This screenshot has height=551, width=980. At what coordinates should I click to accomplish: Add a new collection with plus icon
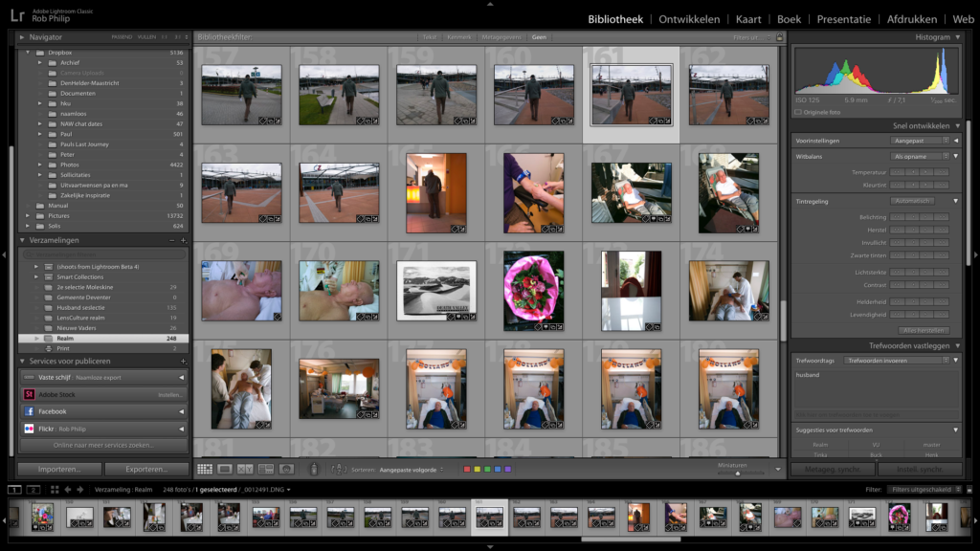click(183, 240)
